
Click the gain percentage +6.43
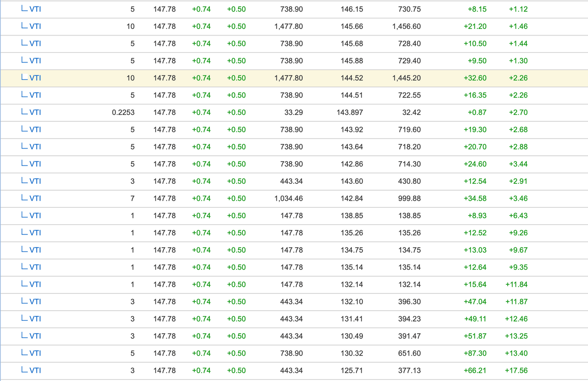click(x=518, y=216)
